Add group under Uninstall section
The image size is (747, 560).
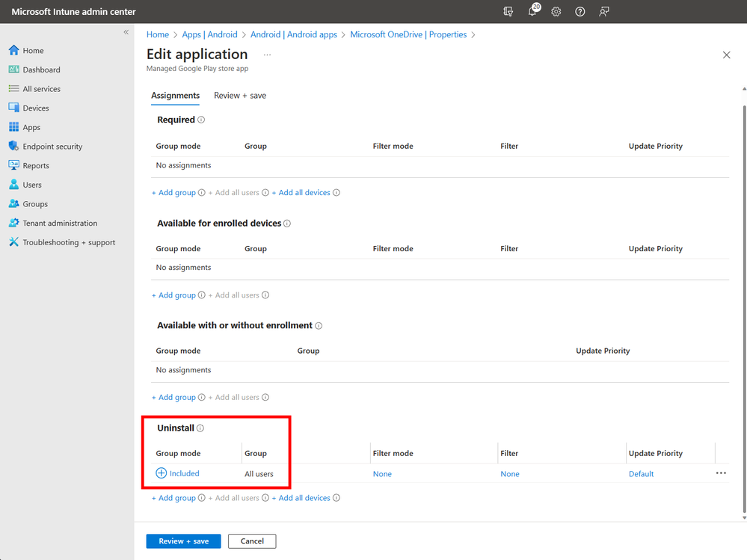pyautogui.click(x=173, y=498)
